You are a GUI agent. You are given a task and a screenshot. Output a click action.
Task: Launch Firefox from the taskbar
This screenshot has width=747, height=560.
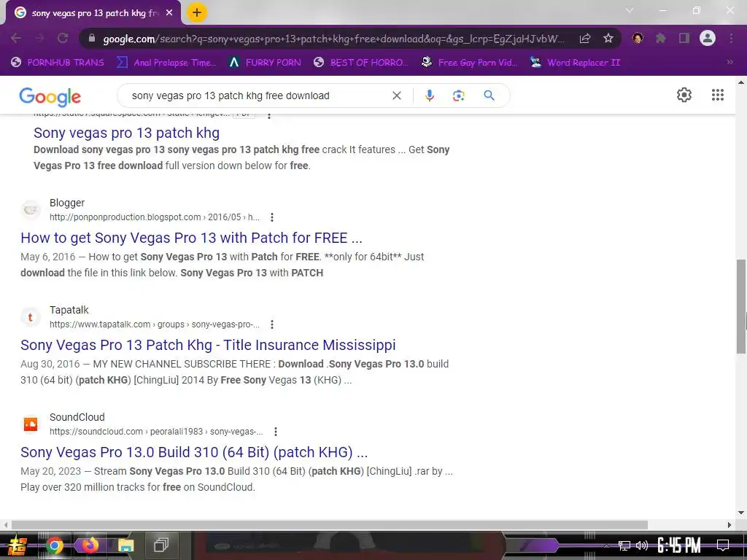tap(90, 545)
